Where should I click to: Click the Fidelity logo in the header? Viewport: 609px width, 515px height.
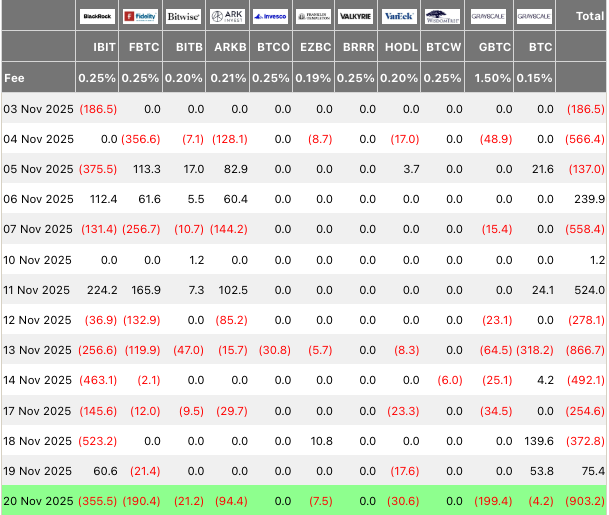(140, 17)
